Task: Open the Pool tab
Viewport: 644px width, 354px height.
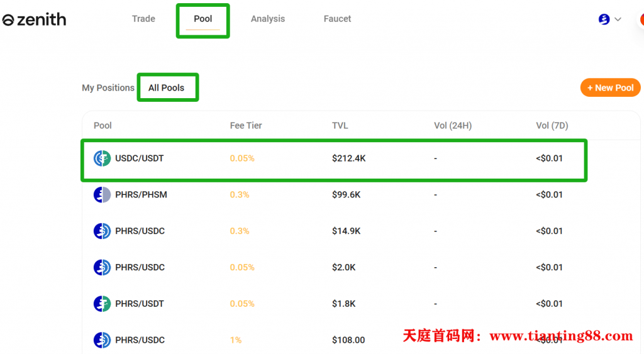Action: 203,19
